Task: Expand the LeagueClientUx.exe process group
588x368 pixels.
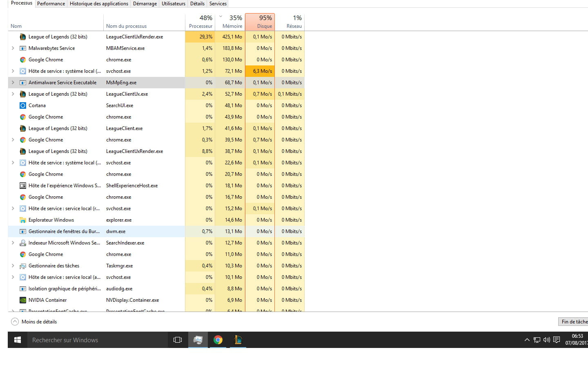Action: (13, 94)
